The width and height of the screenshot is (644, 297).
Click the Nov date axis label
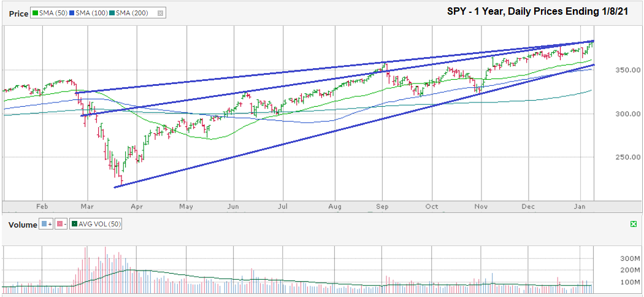click(x=480, y=207)
